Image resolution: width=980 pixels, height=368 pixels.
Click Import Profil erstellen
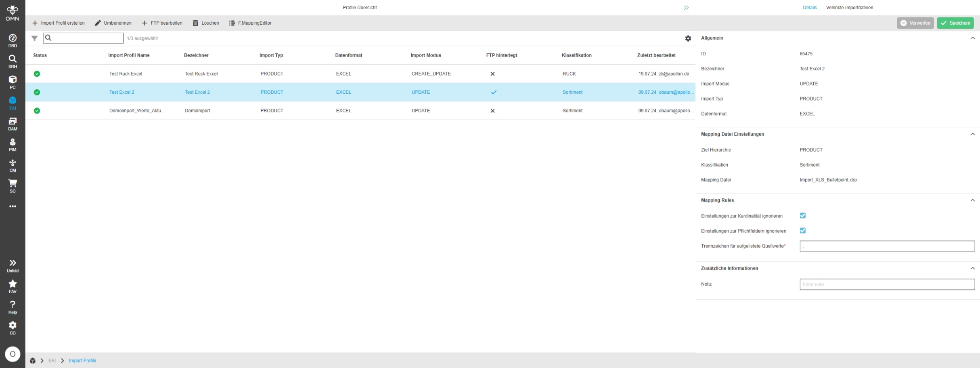pos(59,23)
